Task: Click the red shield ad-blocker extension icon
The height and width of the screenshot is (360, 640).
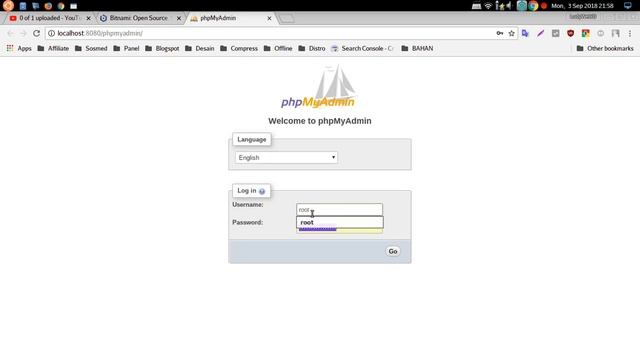Action: point(570,33)
